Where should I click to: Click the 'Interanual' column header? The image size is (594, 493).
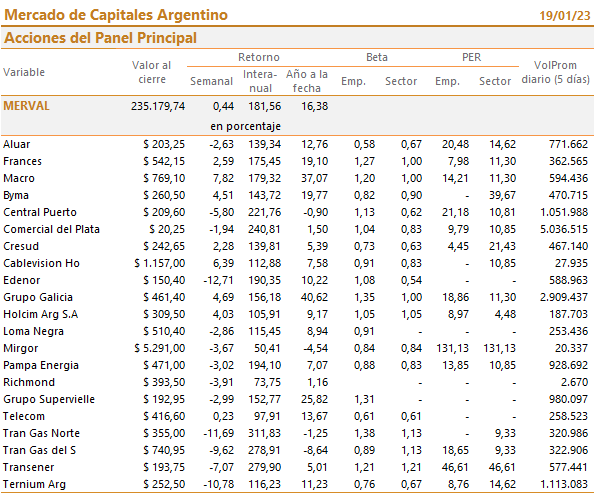click(x=260, y=81)
